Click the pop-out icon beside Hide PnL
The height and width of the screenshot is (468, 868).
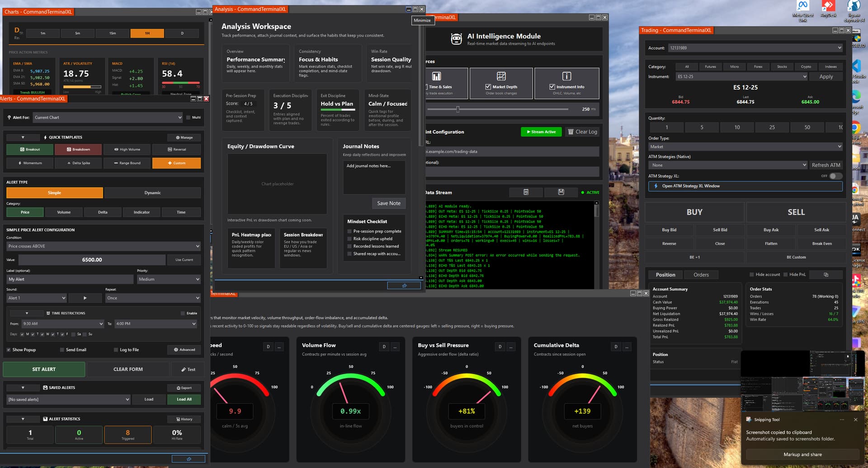pyautogui.click(x=826, y=275)
